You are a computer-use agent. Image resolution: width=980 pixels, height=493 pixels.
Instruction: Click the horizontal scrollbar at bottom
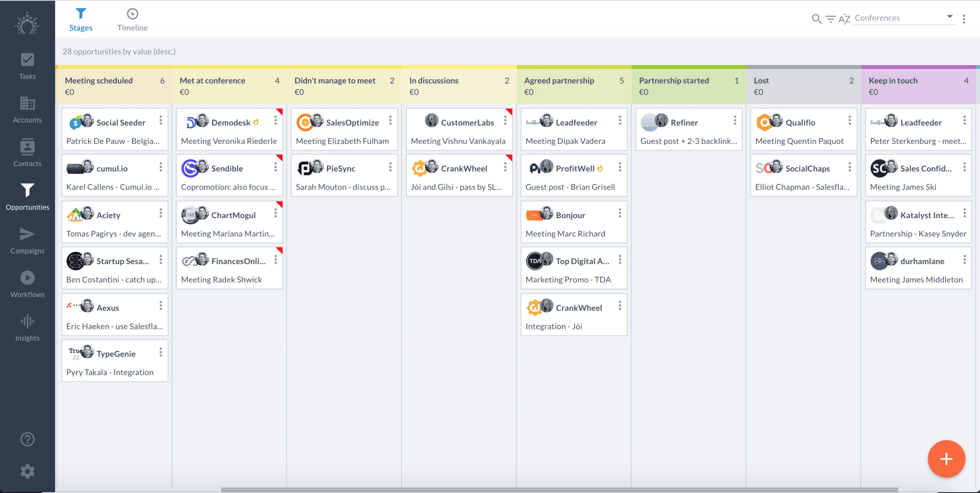tap(559, 490)
